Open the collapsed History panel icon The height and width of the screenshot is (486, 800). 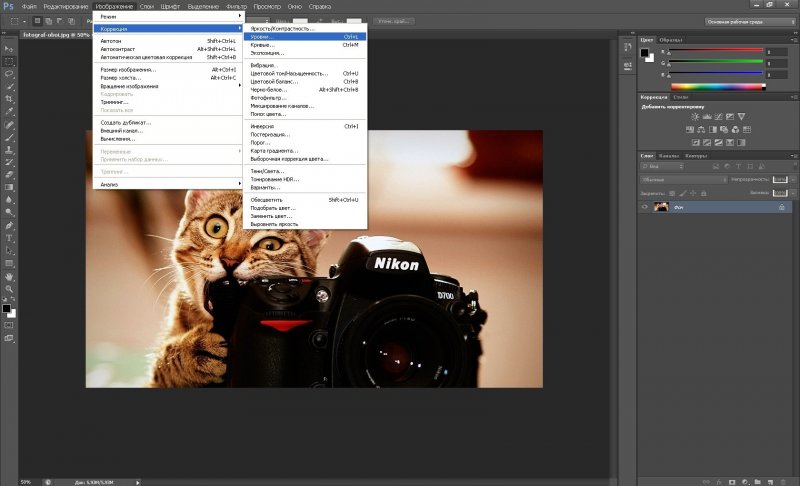click(x=628, y=47)
